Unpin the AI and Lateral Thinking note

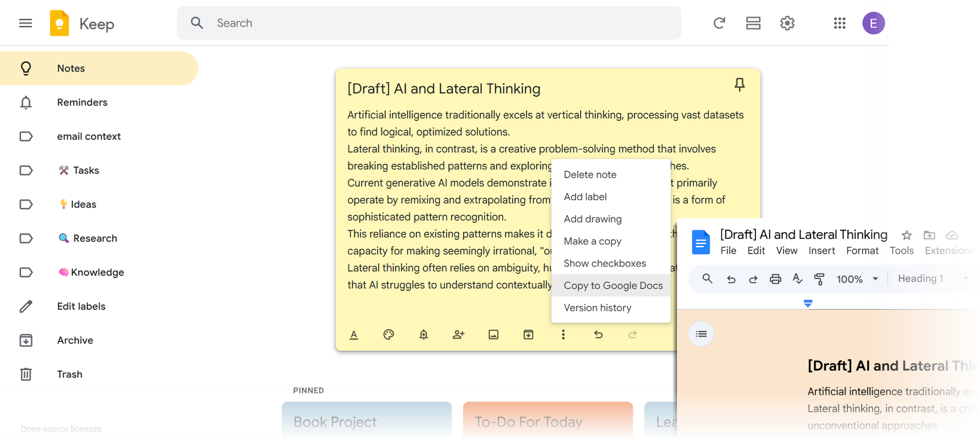click(x=739, y=84)
